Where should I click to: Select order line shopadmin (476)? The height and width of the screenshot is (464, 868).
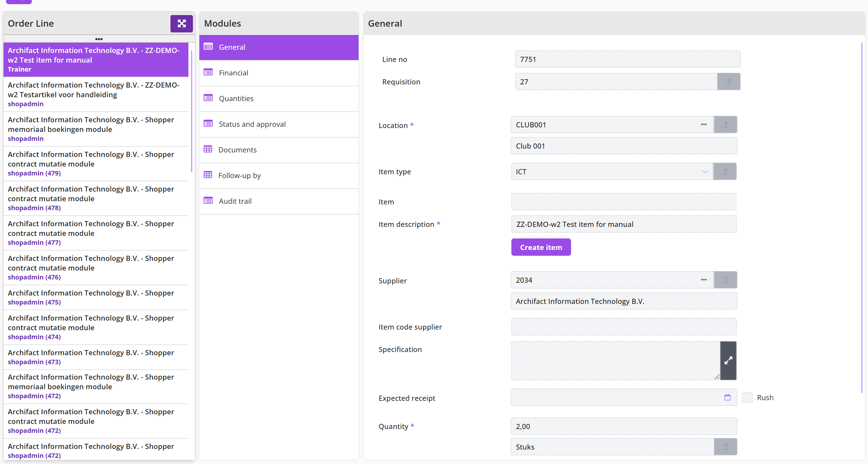click(96, 268)
